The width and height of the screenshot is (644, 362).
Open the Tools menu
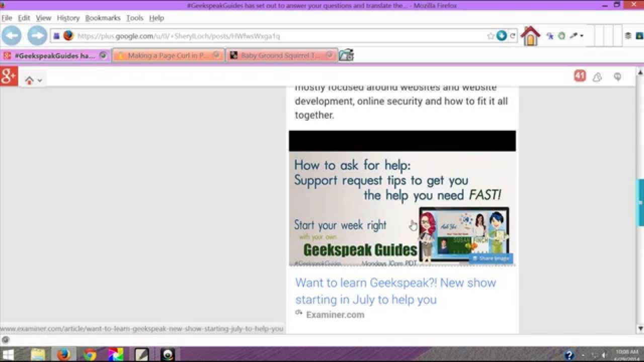135,18
